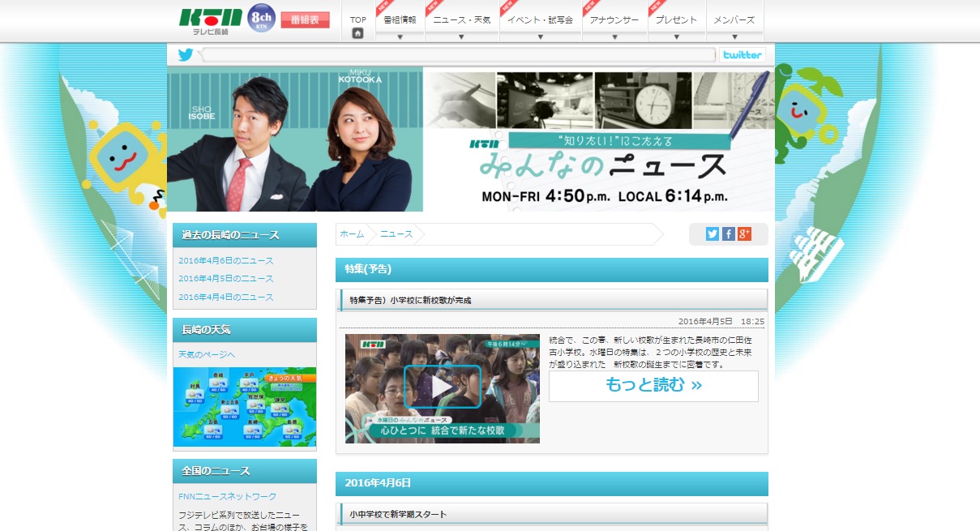980x531 pixels.
Task: Click the Nagasaki weather map thumbnail
Action: (245, 407)
